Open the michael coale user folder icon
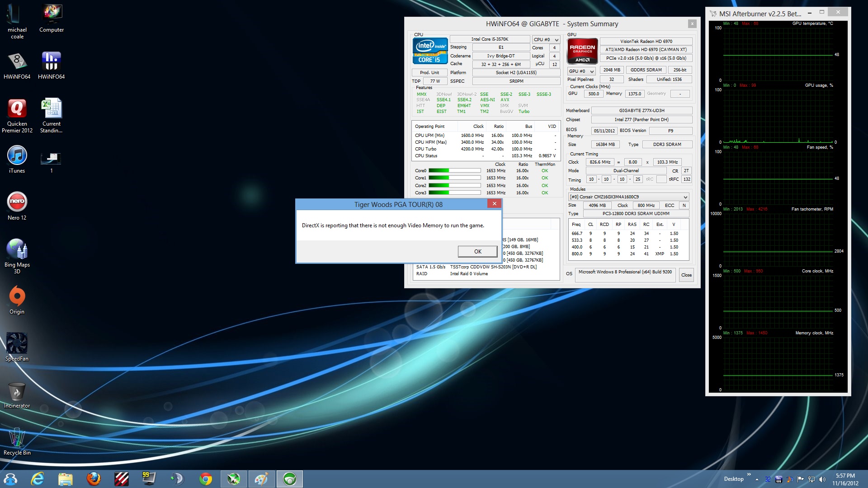 click(17, 20)
